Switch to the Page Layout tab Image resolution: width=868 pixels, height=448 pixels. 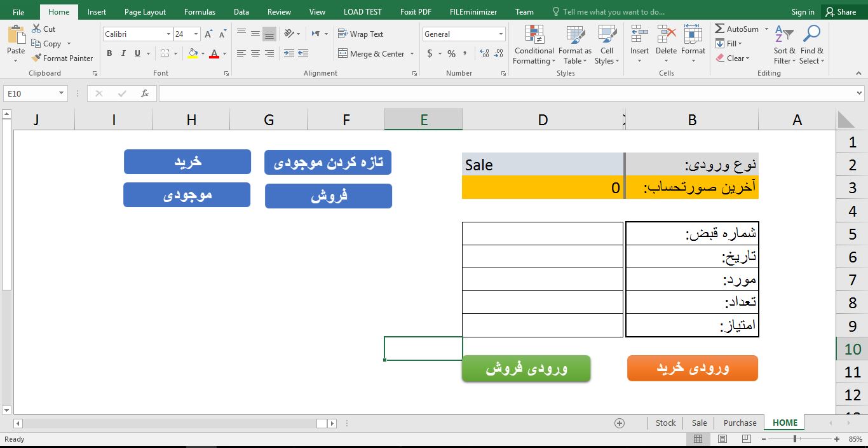[145, 12]
